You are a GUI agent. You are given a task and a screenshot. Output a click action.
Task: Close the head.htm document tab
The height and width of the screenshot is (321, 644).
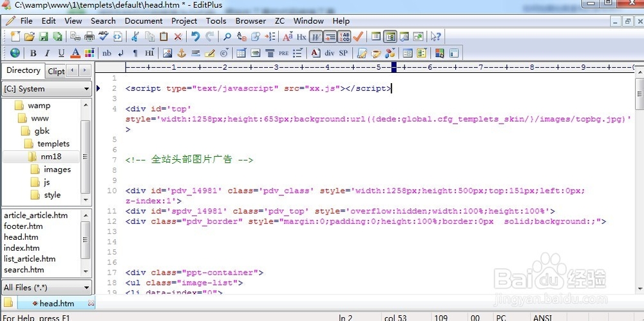coord(91,304)
